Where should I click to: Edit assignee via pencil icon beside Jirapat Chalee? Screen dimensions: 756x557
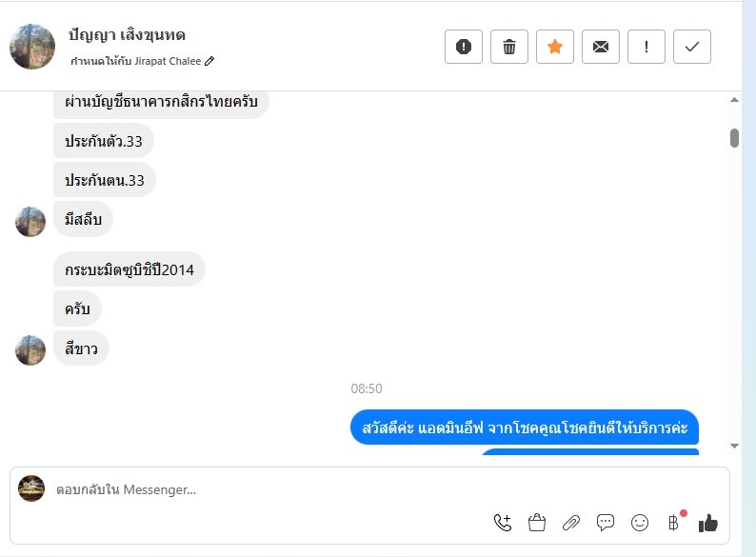(x=209, y=61)
